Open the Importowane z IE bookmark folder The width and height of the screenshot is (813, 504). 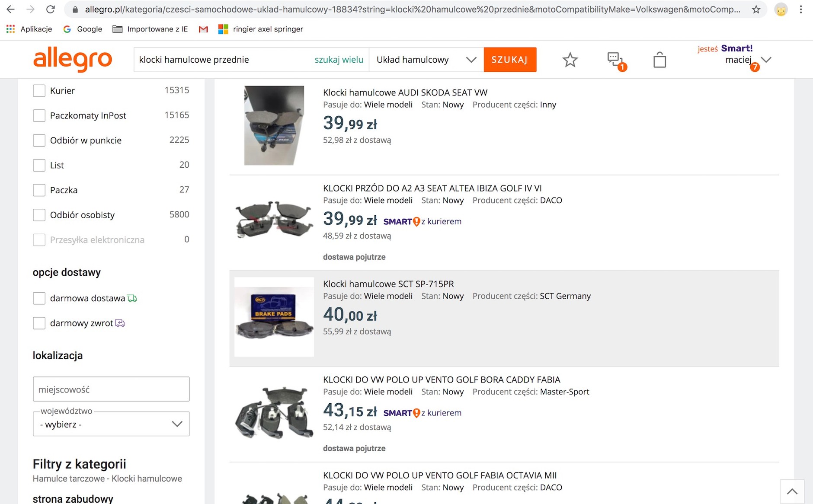(150, 29)
